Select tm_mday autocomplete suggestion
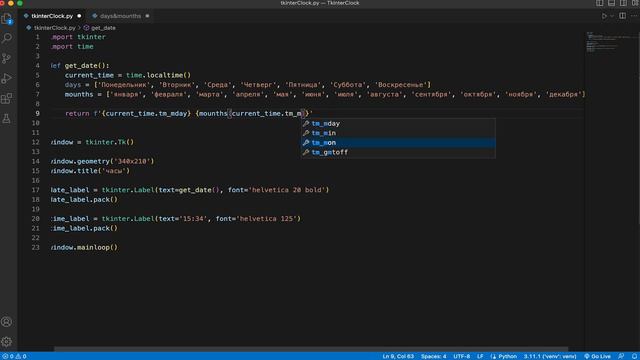Screen dimensions: 640x360 tap(398, 123)
